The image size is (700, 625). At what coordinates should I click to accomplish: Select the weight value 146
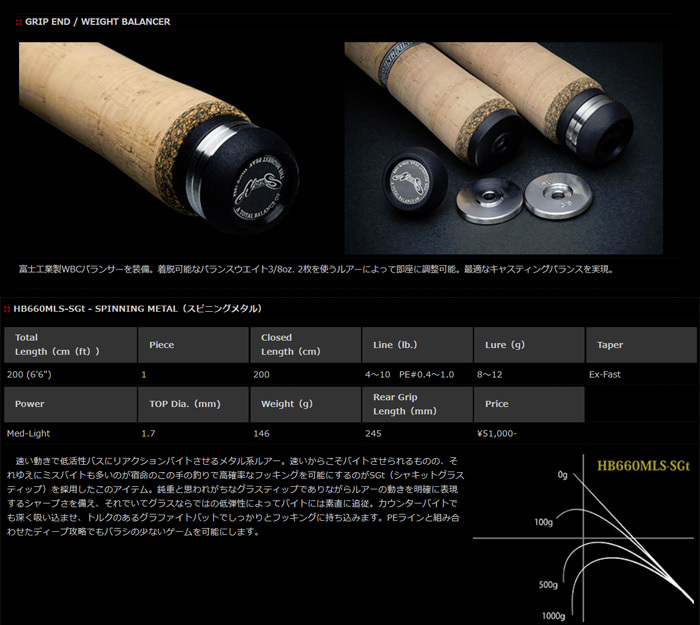(261, 433)
